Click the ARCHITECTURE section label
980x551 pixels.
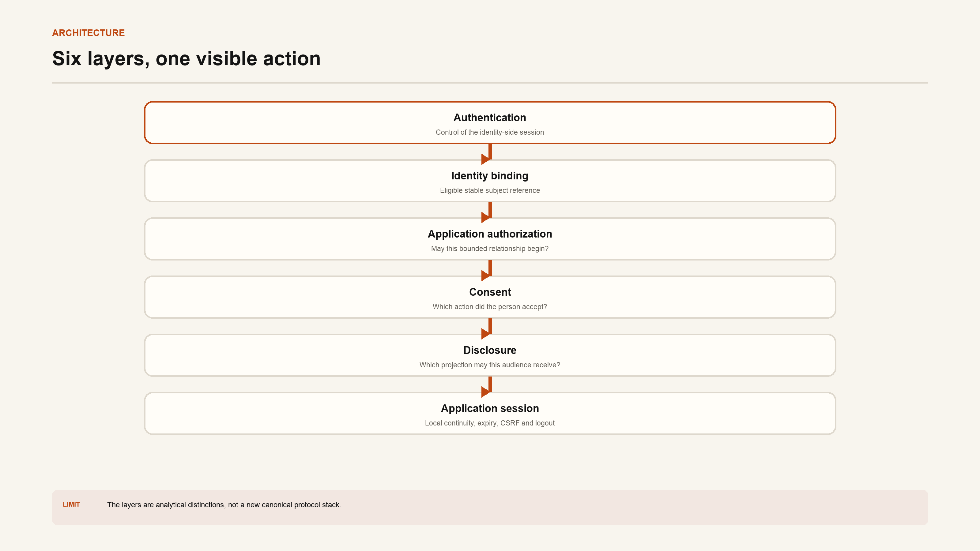tap(88, 33)
